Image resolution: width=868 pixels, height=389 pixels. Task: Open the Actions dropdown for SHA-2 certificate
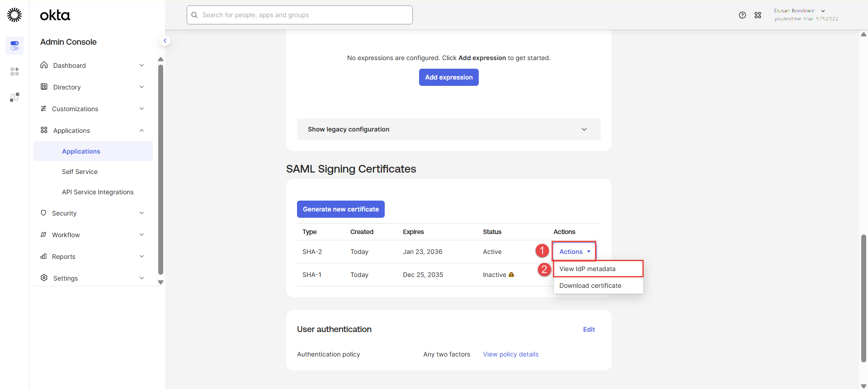tap(574, 252)
